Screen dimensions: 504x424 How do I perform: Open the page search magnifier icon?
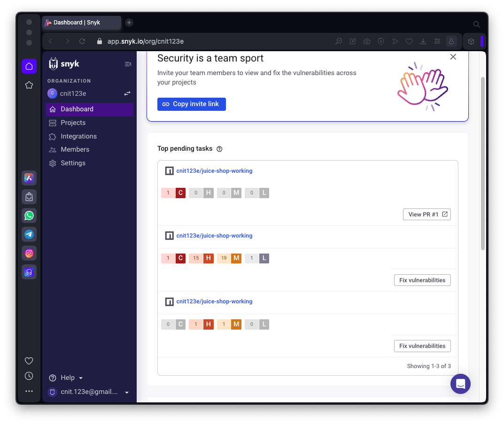pyautogui.click(x=339, y=41)
